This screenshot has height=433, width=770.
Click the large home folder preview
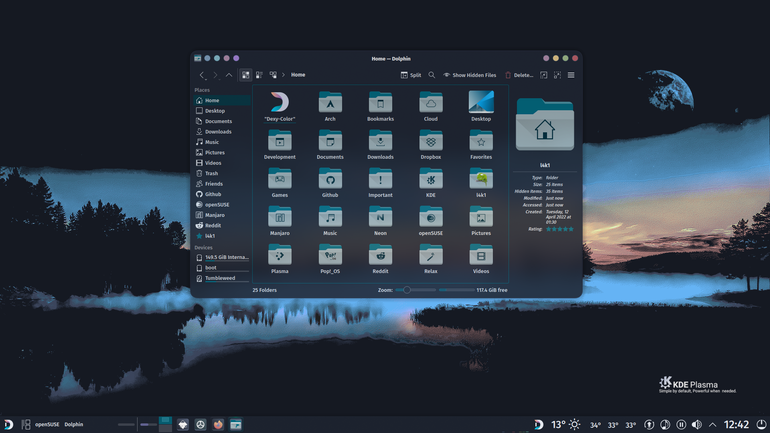coord(545,124)
